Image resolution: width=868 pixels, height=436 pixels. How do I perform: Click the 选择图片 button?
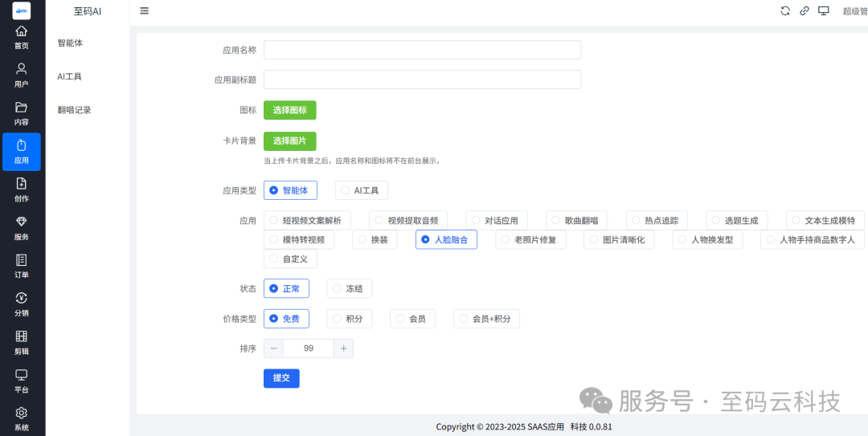coord(289,141)
